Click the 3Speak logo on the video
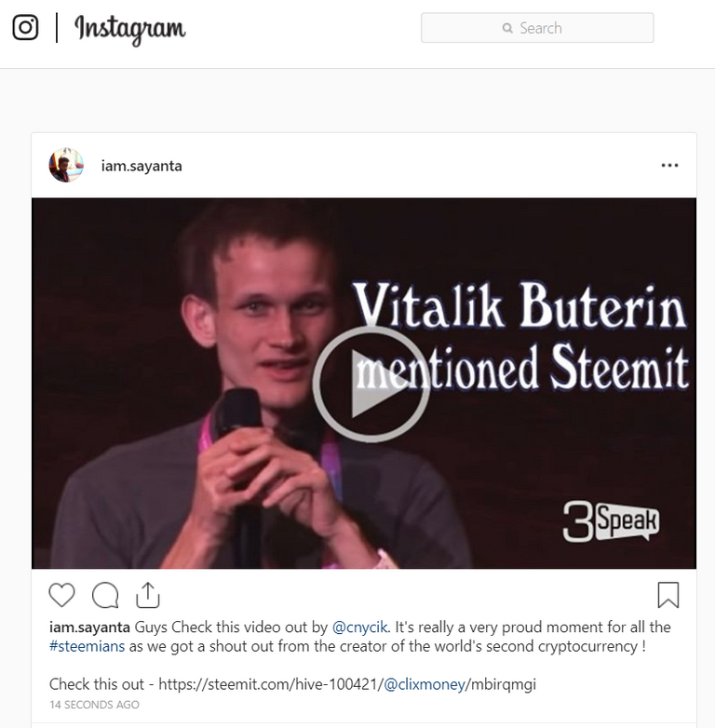 click(611, 521)
